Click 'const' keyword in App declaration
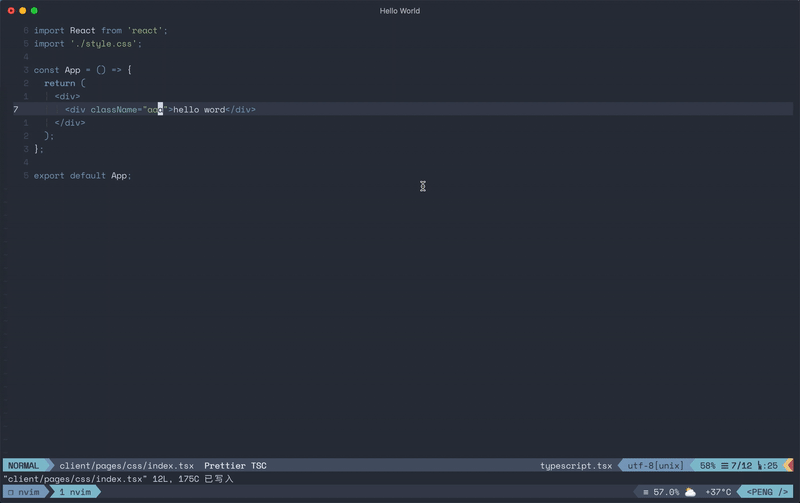The height and width of the screenshot is (503, 800). [46, 70]
